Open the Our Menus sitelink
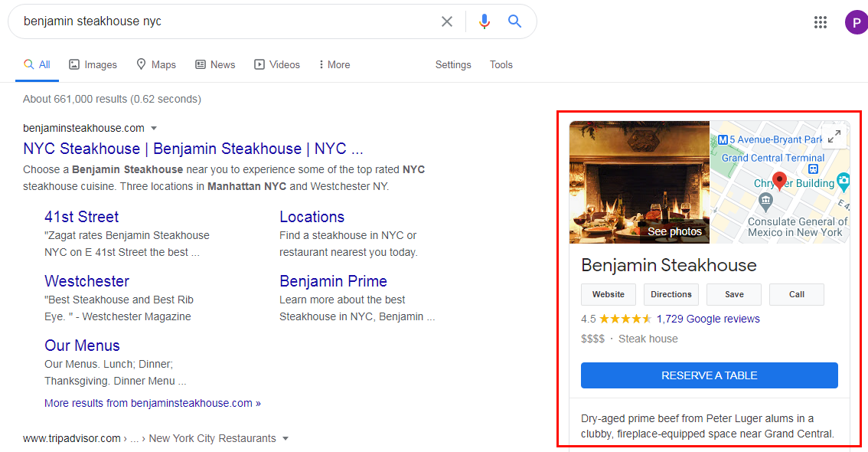Screen dimensions: 868x452 tap(82, 346)
